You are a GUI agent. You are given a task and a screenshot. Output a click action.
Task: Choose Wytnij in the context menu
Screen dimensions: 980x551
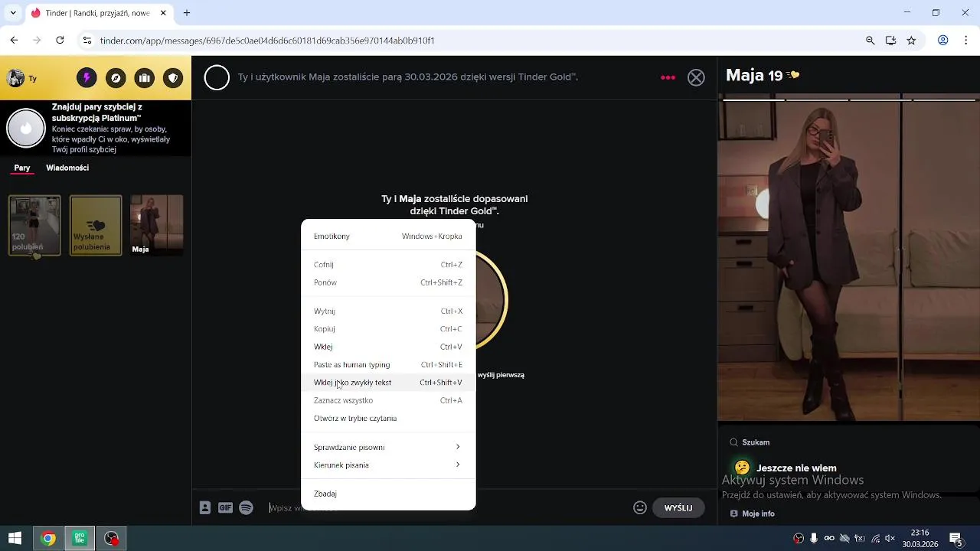pos(388,311)
